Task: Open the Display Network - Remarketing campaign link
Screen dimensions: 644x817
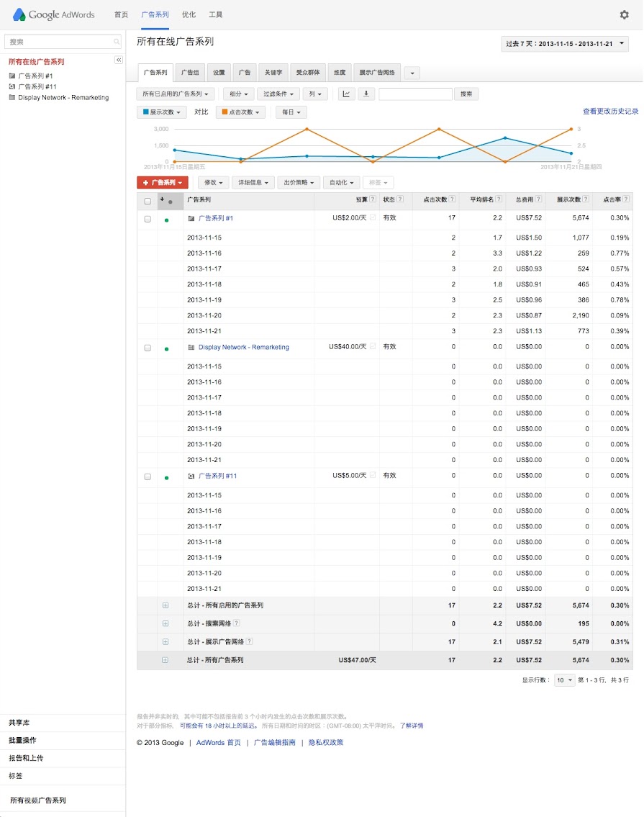Action: 243,347
